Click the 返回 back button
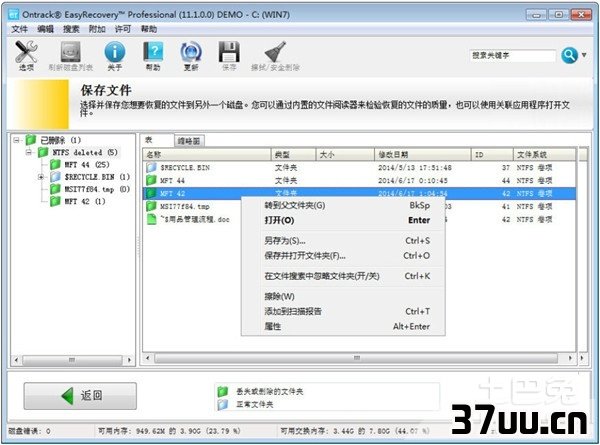 [x=80, y=396]
